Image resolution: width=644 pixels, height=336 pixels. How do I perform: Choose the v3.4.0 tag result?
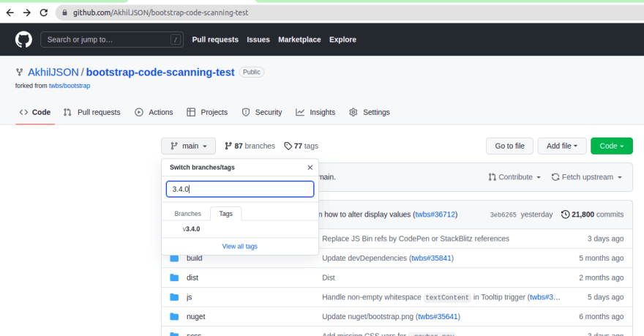(240, 229)
